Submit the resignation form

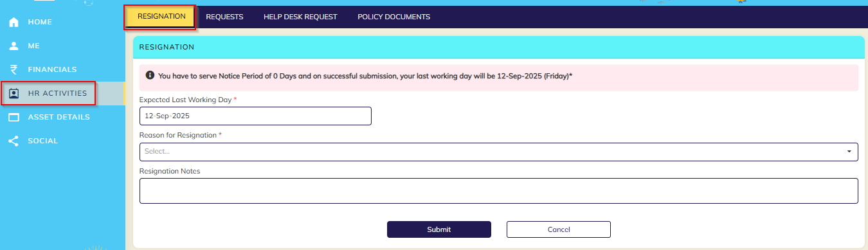coord(439,229)
